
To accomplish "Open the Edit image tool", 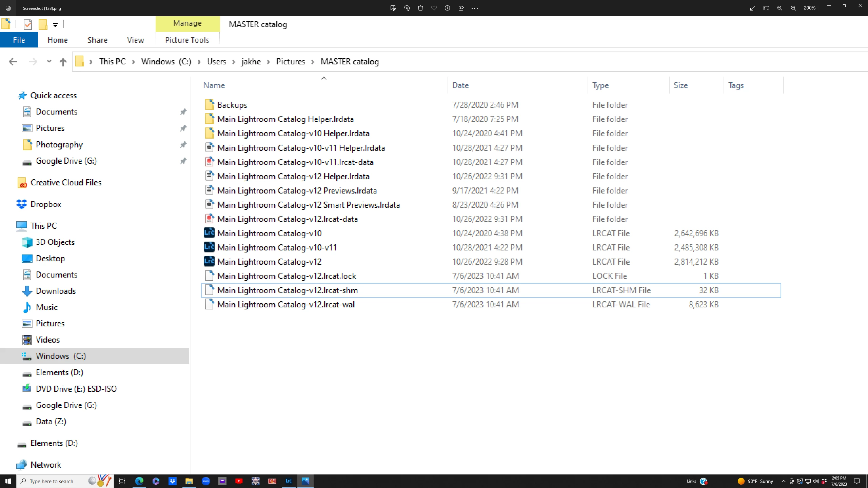I will (x=393, y=8).
